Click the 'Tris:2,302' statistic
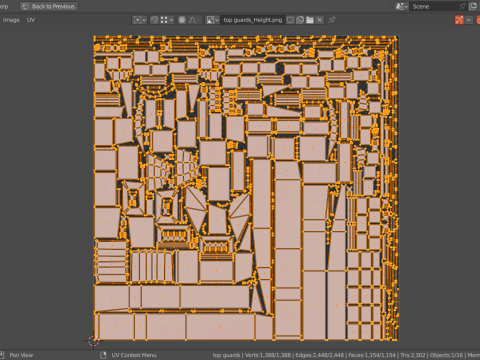The width and height of the screenshot is (480, 360). click(x=412, y=355)
